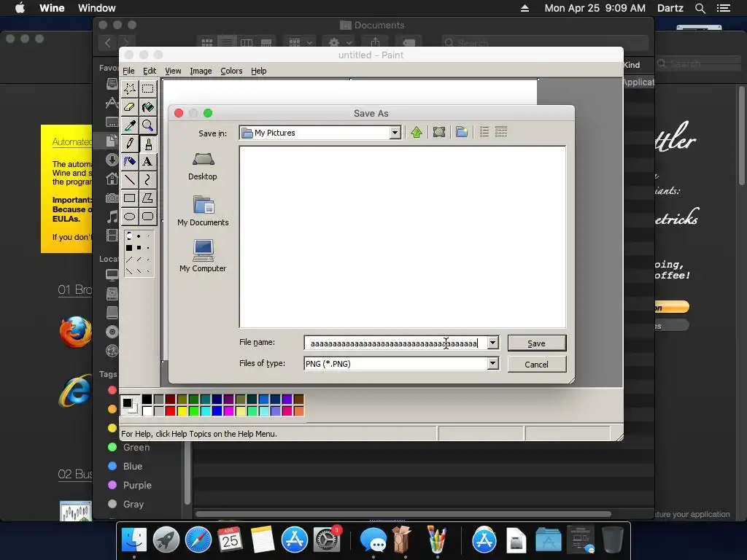The width and height of the screenshot is (747, 560).
Task: Click the Finder window back arrow
Action: (x=108, y=43)
